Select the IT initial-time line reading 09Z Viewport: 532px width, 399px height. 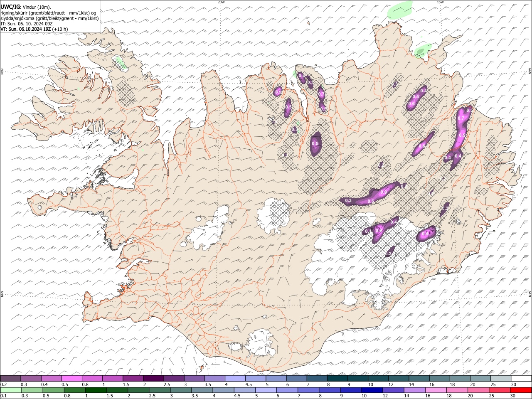[x=27, y=24]
